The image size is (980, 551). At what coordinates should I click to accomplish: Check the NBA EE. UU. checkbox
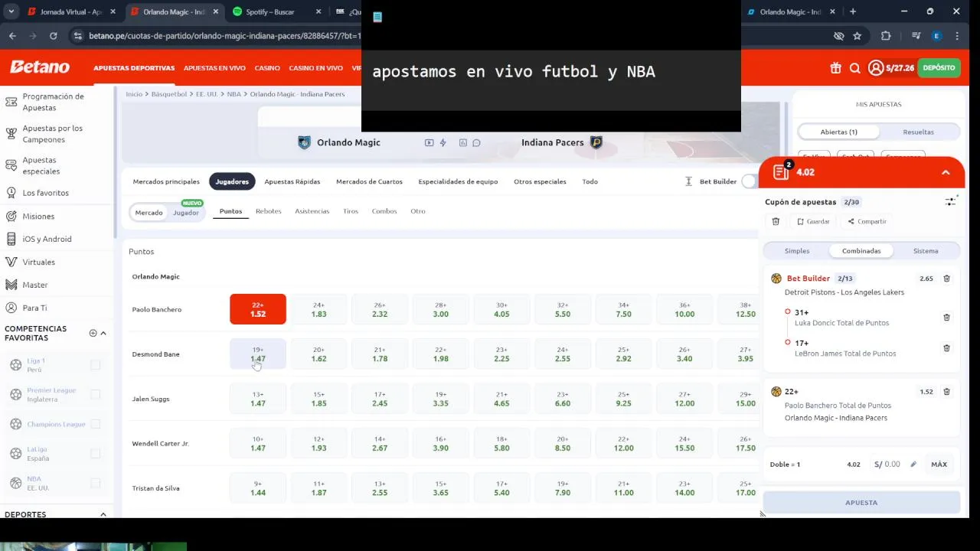click(x=96, y=483)
